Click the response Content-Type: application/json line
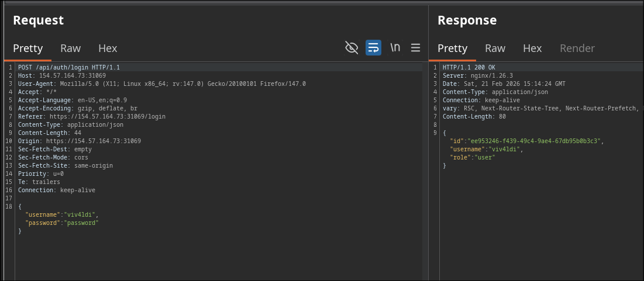Image resolution: width=644 pixels, height=281 pixels. point(495,92)
